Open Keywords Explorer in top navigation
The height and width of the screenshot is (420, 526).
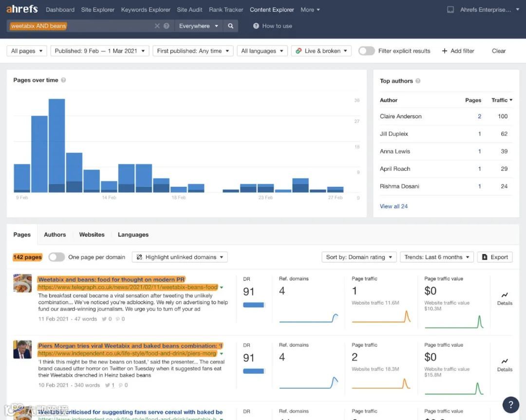[146, 10]
